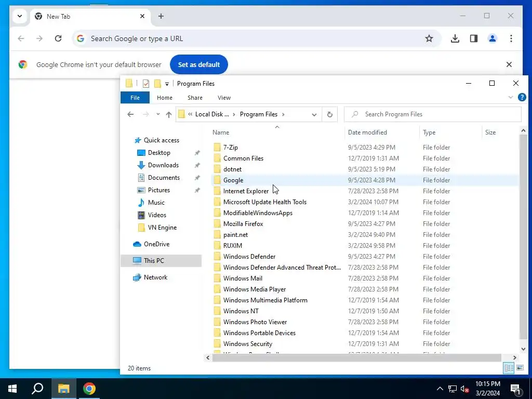Bookmark this tab with the star icon

tap(429, 38)
